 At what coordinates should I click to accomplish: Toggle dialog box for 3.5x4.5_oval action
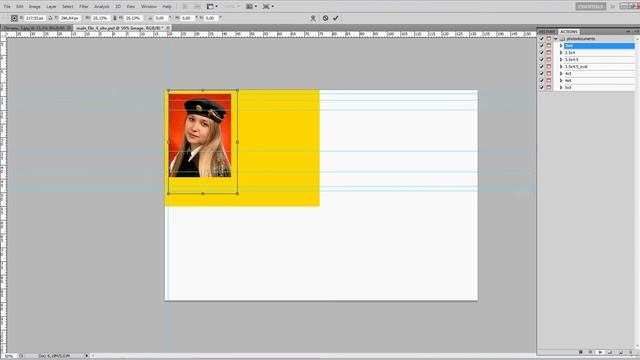[549, 67]
